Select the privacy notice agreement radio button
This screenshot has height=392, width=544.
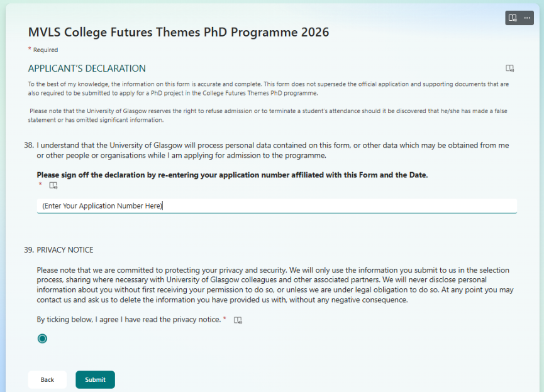pyautogui.click(x=42, y=339)
